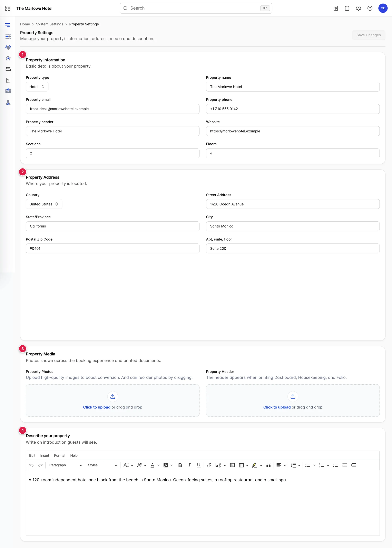The width and height of the screenshot is (392, 548).
Task: Open the mail envelope icon in the sidebar
Action: click(8, 91)
